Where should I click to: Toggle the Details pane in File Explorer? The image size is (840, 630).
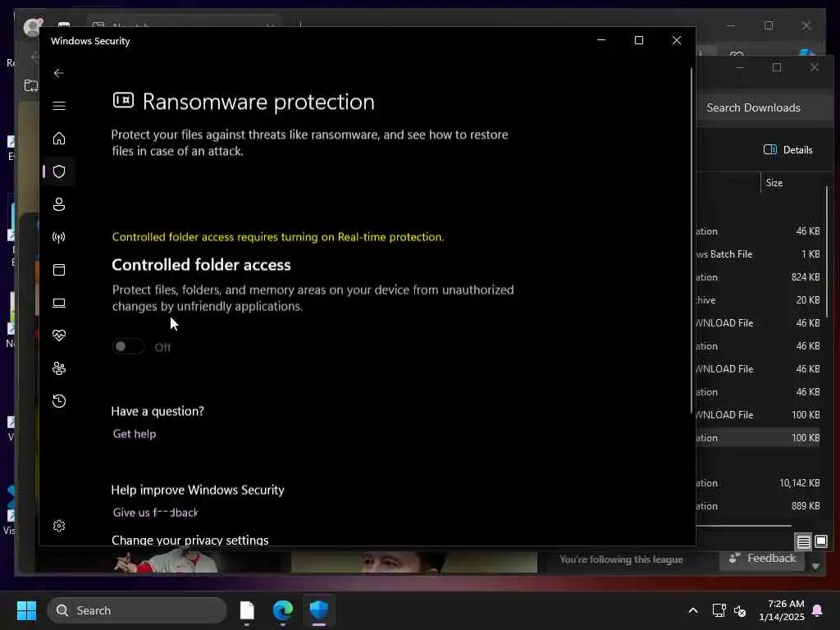(x=787, y=150)
